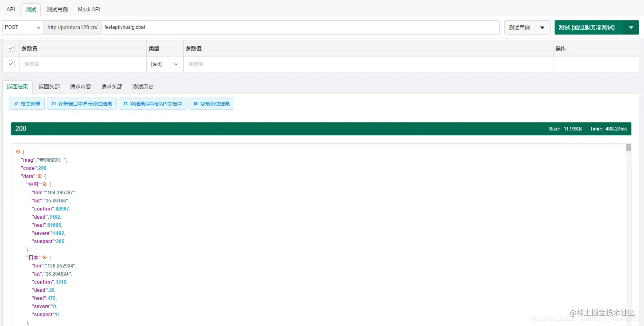Viewport: 644px width, 326px height.
Task: Collapse the "日本" node toggle icon
Action: click(45, 257)
